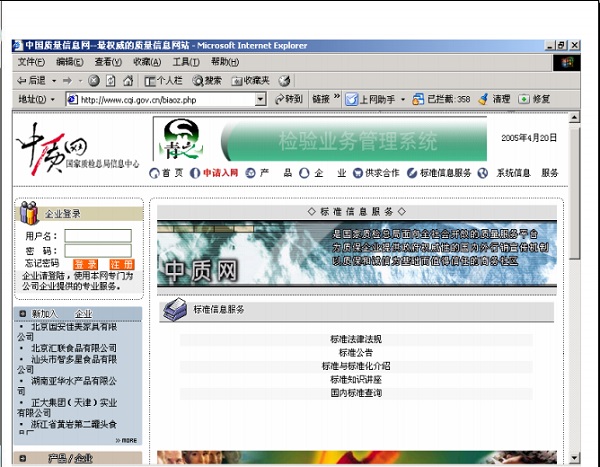Click the 已拦截:358 blocked popups icon

[418, 100]
